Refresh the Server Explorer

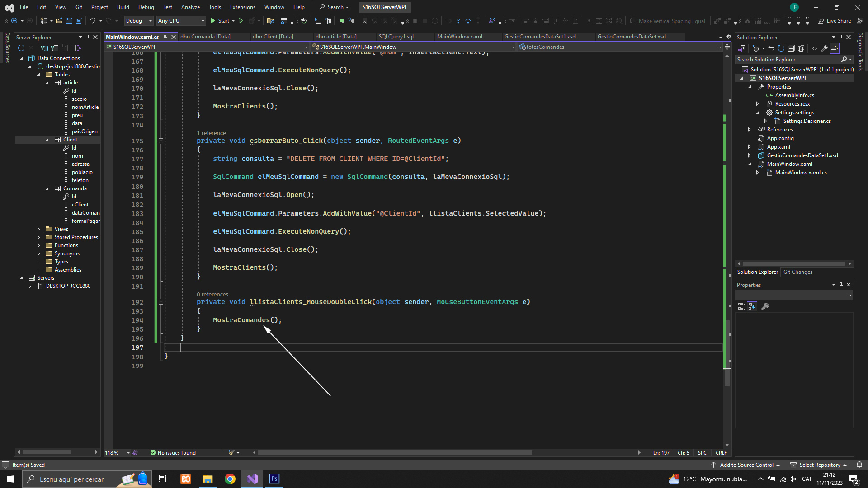21,48
